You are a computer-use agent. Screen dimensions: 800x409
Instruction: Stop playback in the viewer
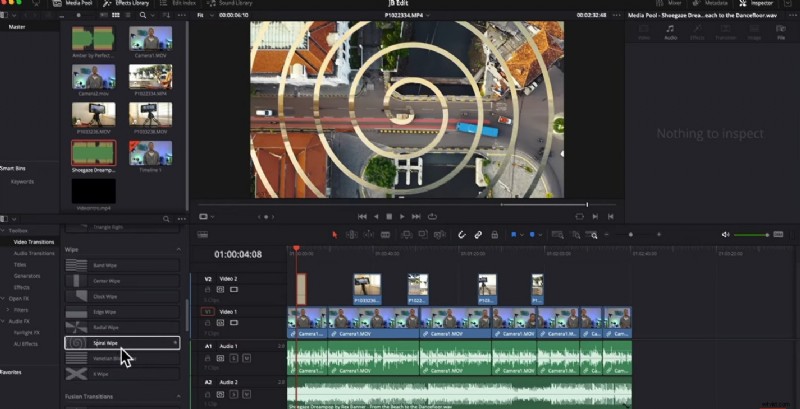[x=389, y=217]
